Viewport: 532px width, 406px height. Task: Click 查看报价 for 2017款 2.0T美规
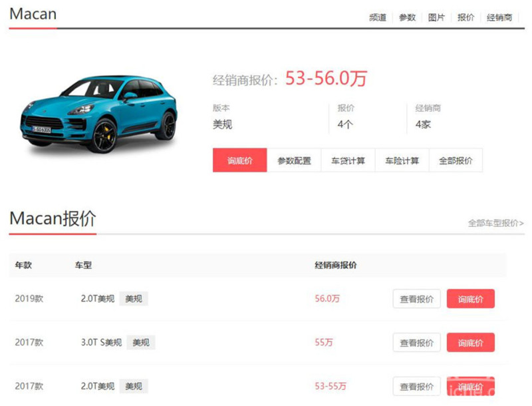point(416,386)
